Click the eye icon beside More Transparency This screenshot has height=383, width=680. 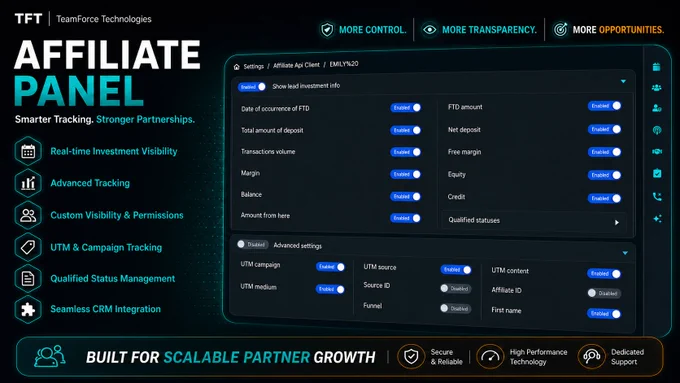(x=429, y=29)
